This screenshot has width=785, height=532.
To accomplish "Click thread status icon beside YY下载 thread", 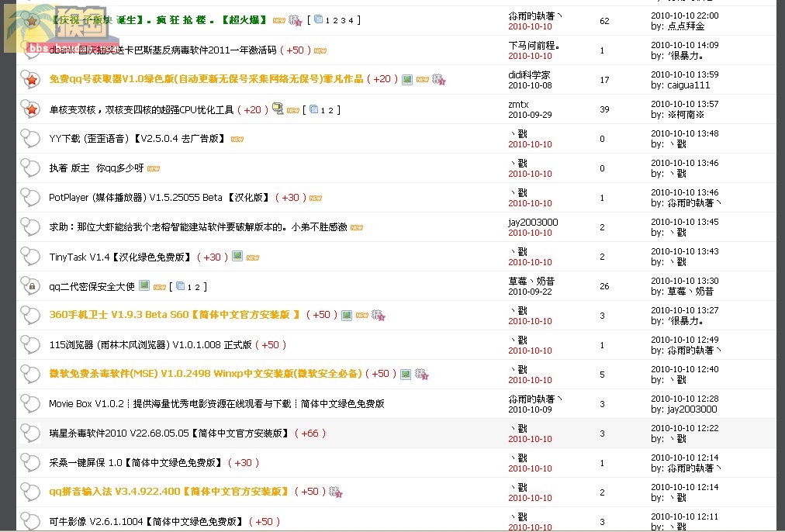I will (30, 139).
